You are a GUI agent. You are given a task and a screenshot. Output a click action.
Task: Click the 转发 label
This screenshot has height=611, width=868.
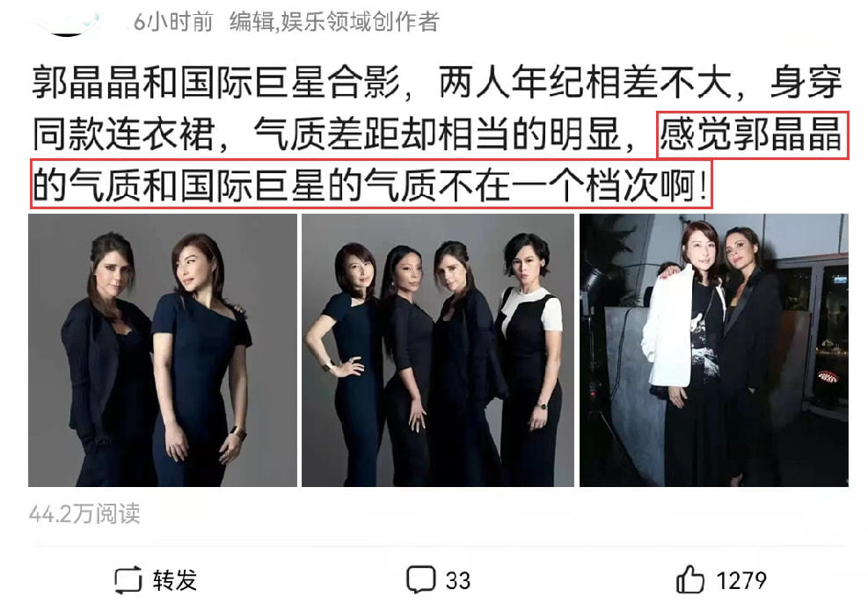[175, 580]
